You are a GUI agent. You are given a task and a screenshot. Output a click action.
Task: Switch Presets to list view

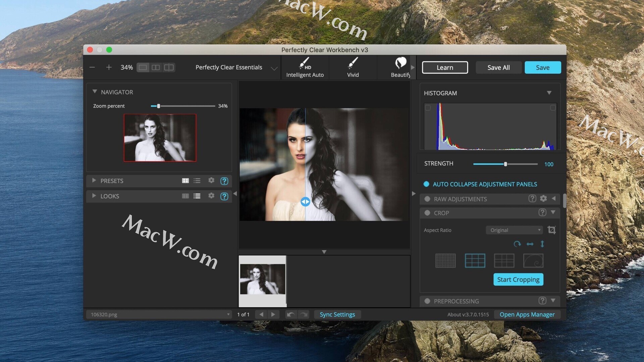[x=197, y=181]
